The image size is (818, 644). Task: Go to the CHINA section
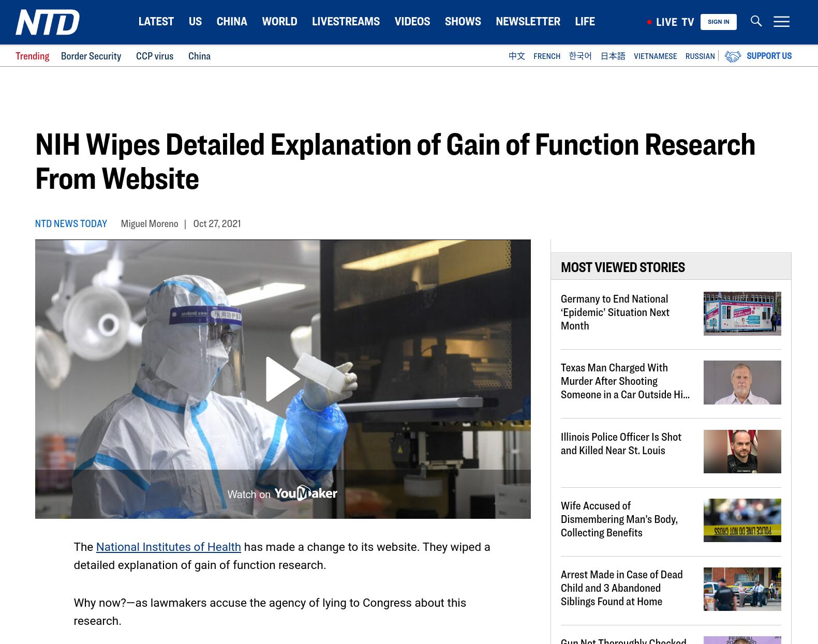click(232, 21)
